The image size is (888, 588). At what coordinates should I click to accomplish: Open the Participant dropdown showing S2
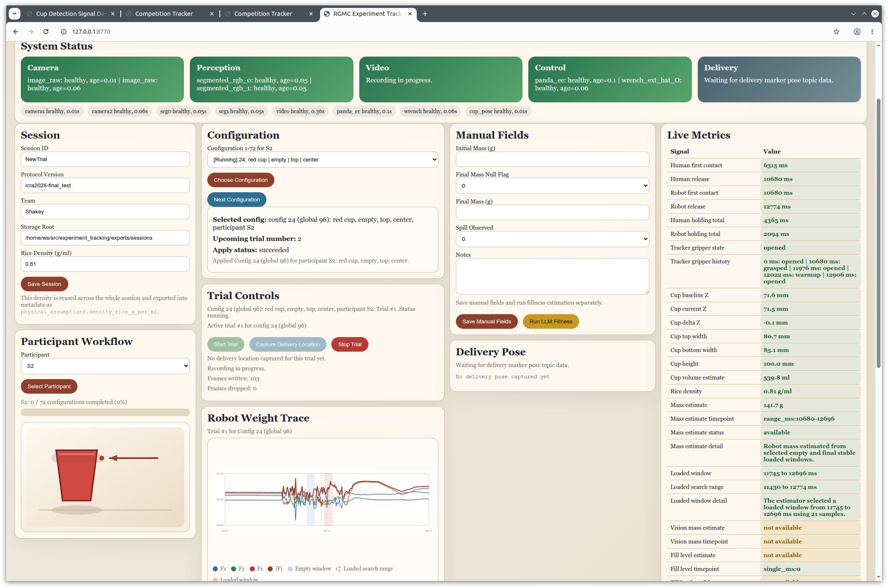(x=105, y=366)
